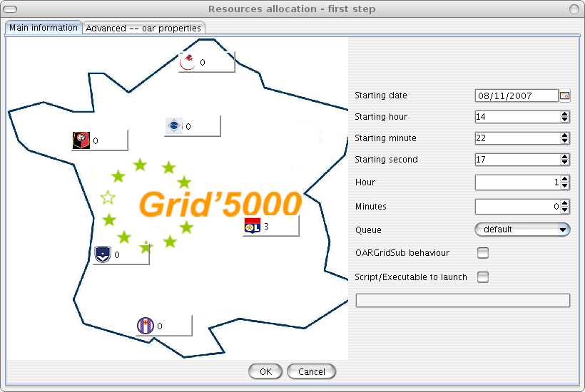This screenshot has height=392, width=585.
Task: Click the Starting minute input field
Action: (518, 138)
